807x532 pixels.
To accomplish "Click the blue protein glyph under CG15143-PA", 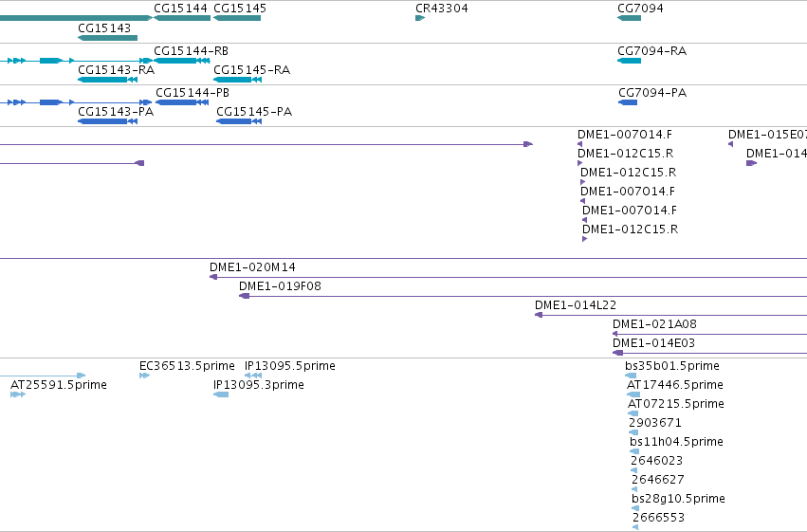I will click(x=107, y=121).
